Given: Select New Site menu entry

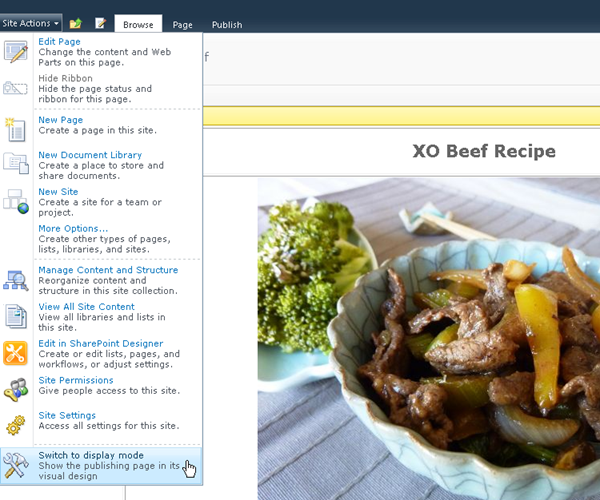Looking at the screenshot, I should tap(101, 202).
